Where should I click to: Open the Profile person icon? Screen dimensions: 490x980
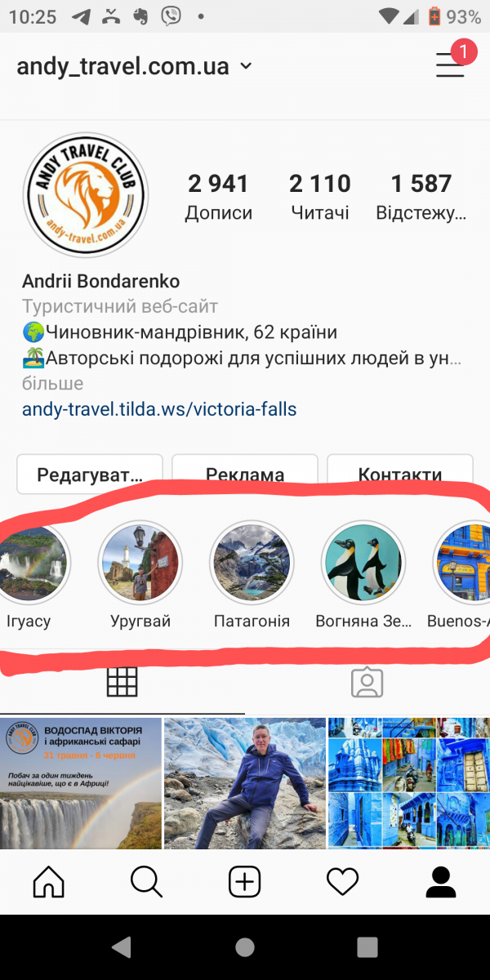(441, 881)
